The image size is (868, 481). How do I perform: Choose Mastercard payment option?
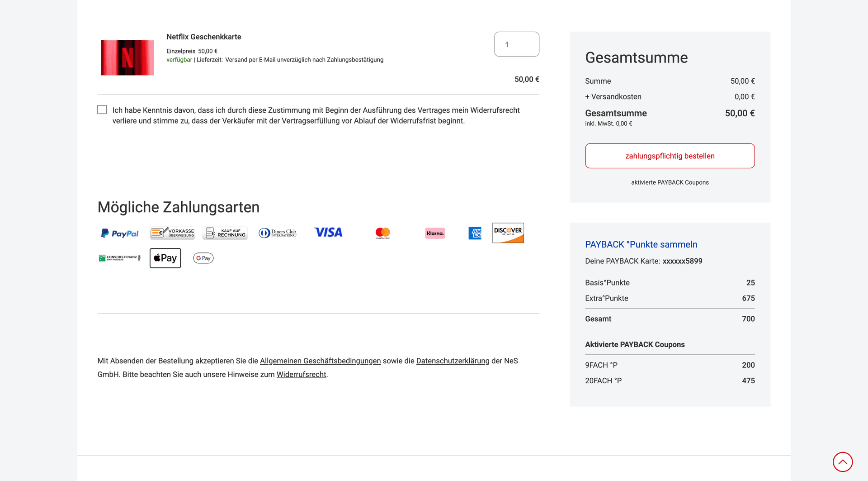tap(382, 233)
